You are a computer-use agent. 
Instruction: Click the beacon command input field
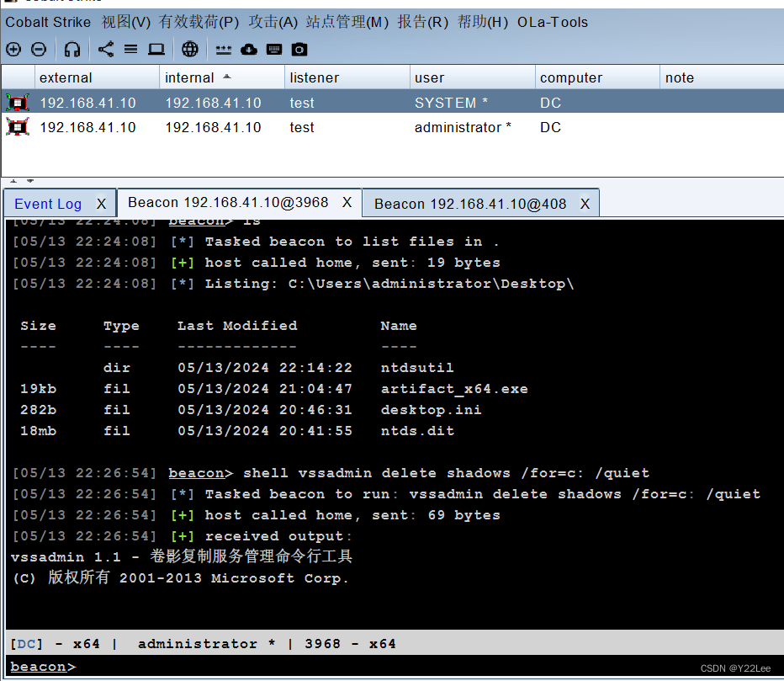click(x=395, y=667)
